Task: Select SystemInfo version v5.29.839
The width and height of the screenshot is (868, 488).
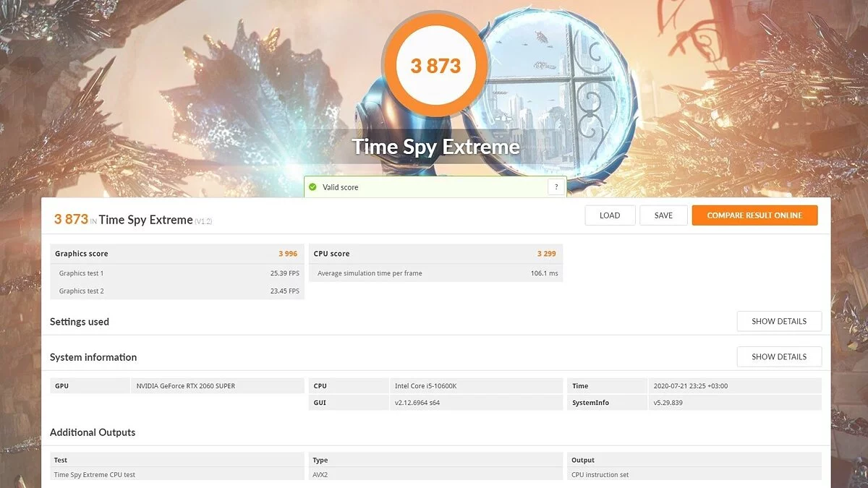Action: tap(668, 403)
